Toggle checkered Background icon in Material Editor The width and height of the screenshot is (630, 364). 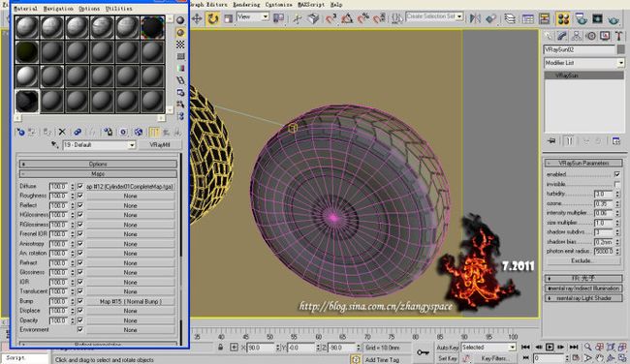(180, 45)
